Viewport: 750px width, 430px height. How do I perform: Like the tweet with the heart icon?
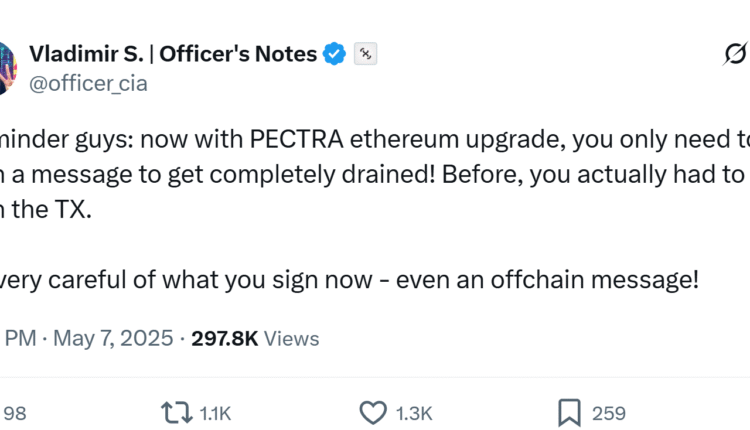(373, 412)
